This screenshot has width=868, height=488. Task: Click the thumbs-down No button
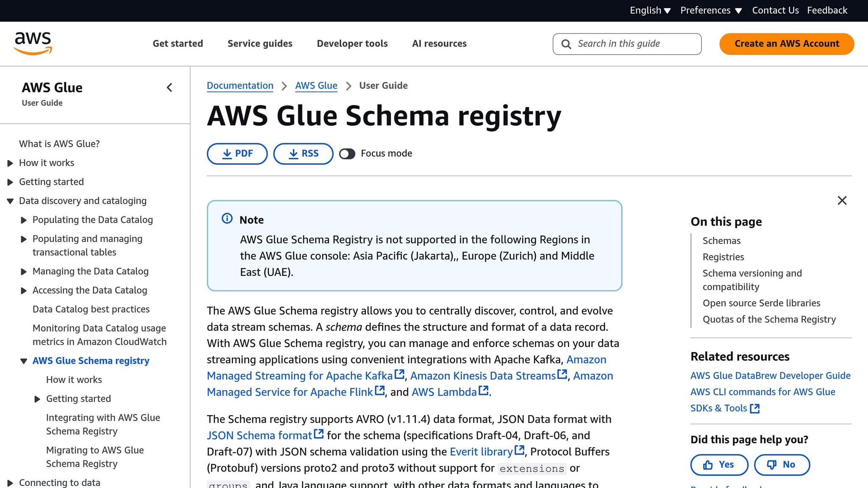tap(782, 465)
